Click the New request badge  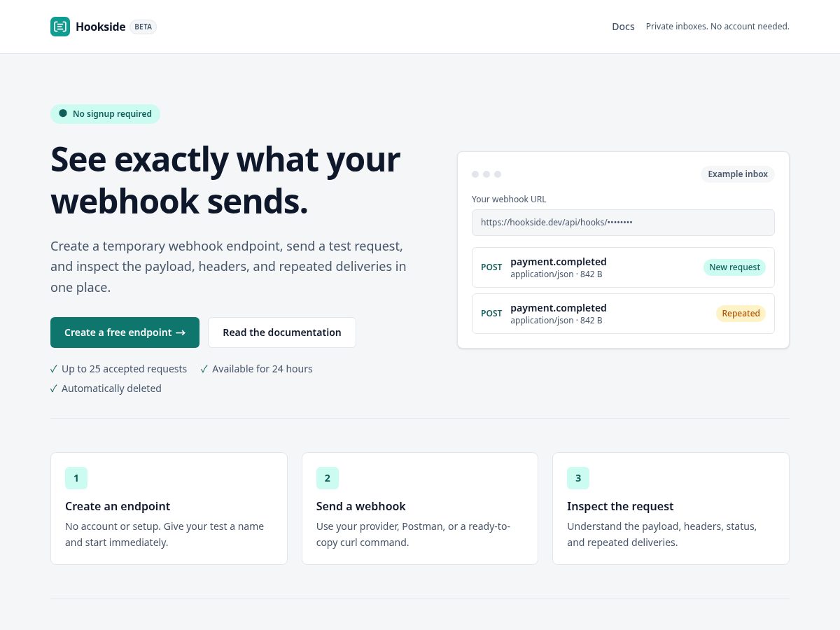(734, 267)
